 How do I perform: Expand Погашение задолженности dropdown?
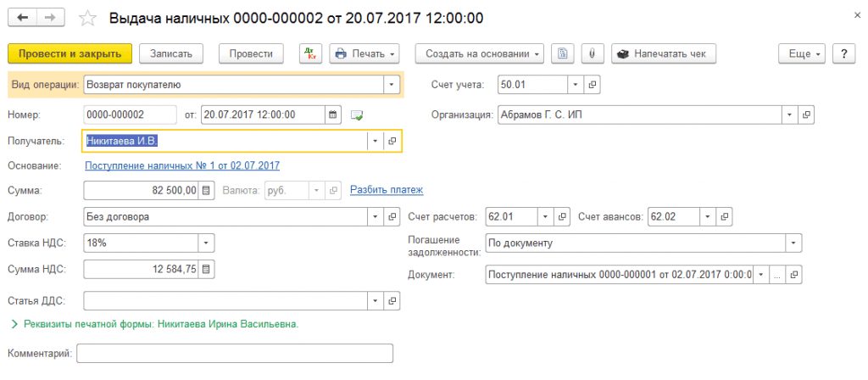pos(793,243)
